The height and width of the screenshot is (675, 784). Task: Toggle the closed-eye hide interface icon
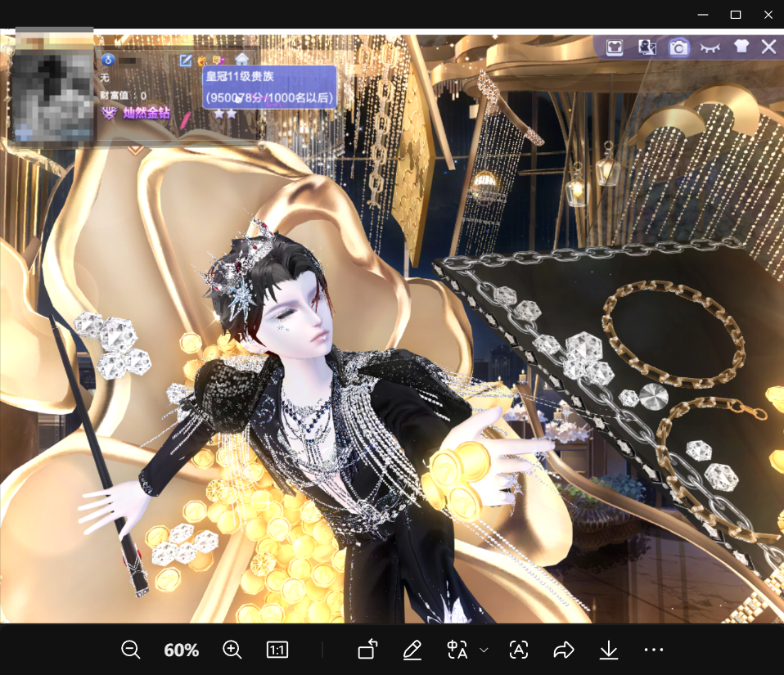(x=710, y=47)
